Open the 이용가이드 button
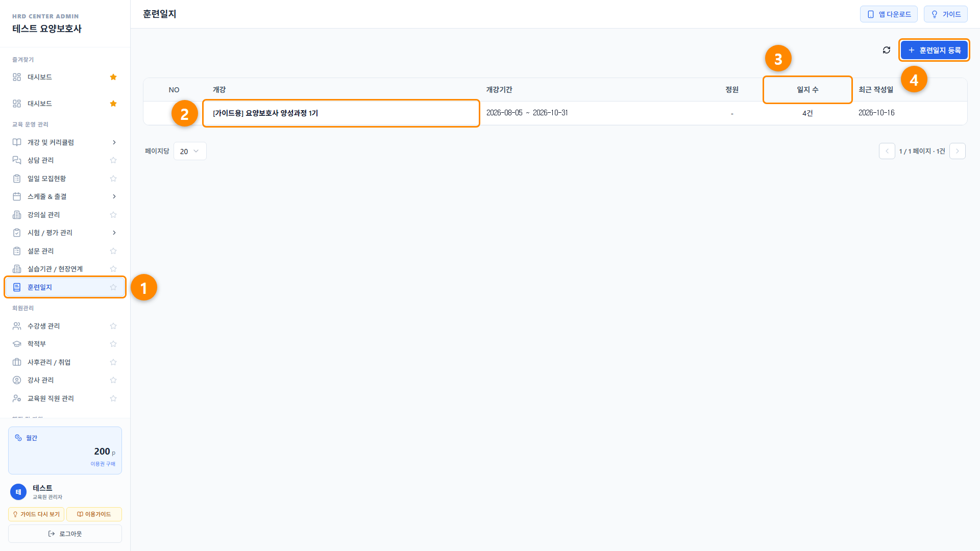 click(x=94, y=514)
